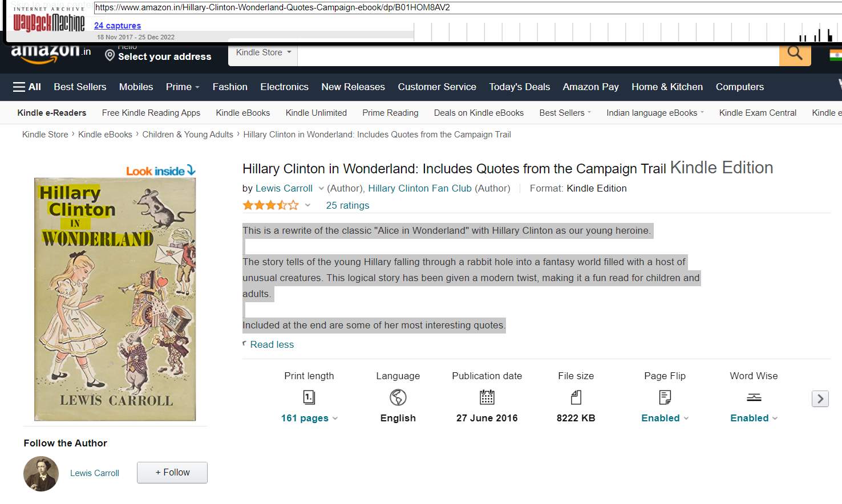Image resolution: width=842 pixels, height=504 pixels.
Task: Open Lewis Carroll byline link
Action: [x=284, y=189]
